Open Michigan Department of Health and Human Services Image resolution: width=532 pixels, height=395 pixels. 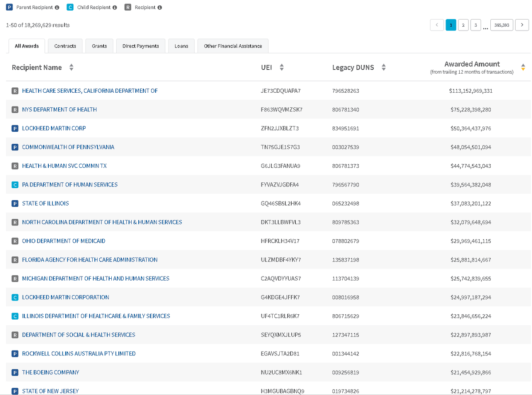[96, 279]
